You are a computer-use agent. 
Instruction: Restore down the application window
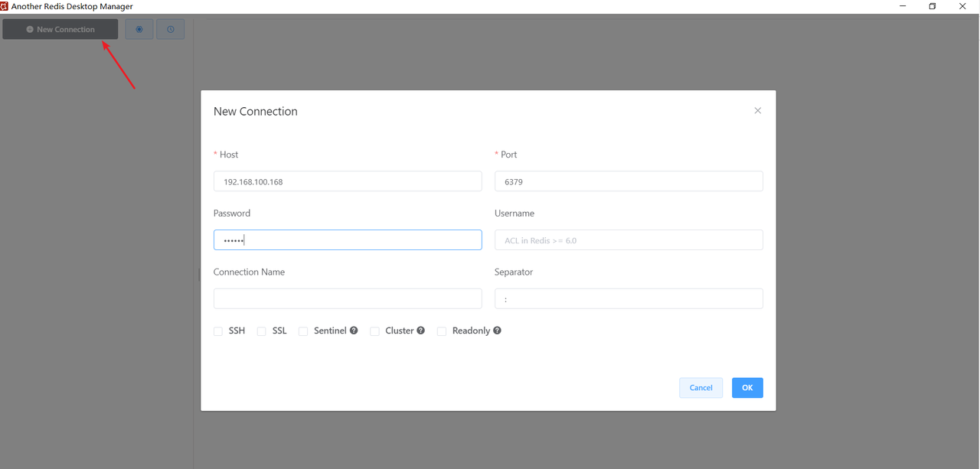[x=933, y=6]
